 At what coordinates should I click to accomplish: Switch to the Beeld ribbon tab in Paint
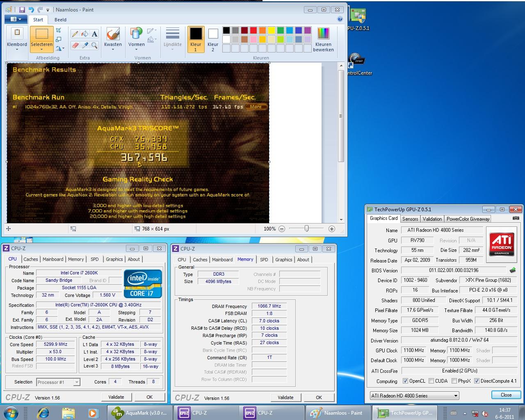(60, 19)
